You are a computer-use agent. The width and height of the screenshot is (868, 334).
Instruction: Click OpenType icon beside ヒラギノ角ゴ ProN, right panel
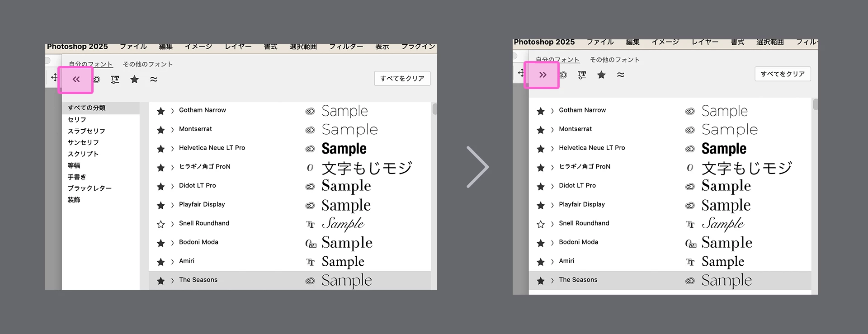tap(690, 168)
